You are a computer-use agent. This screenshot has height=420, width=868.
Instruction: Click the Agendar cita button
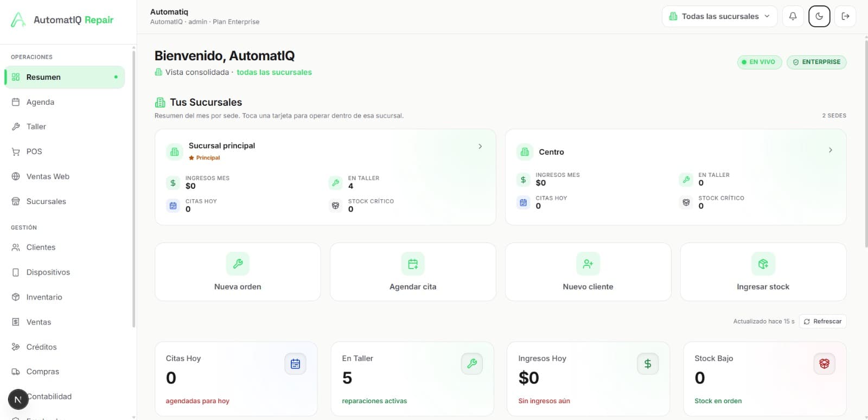click(x=413, y=272)
